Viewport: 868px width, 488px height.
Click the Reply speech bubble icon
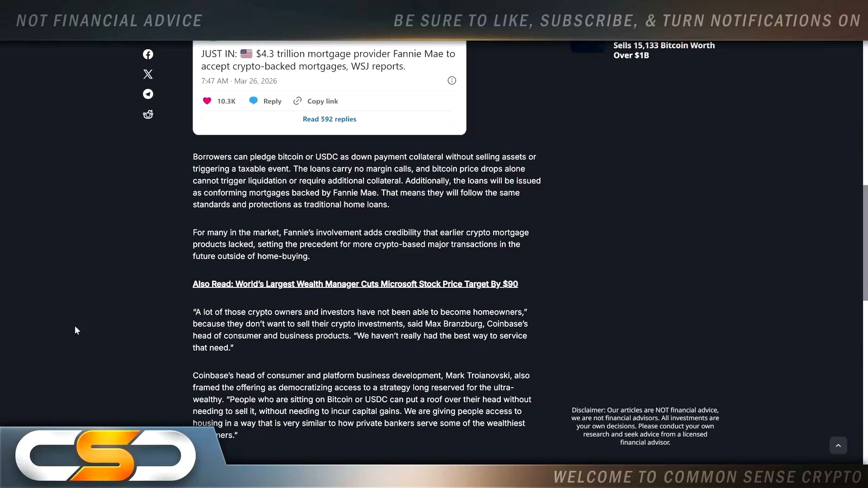[x=253, y=101]
